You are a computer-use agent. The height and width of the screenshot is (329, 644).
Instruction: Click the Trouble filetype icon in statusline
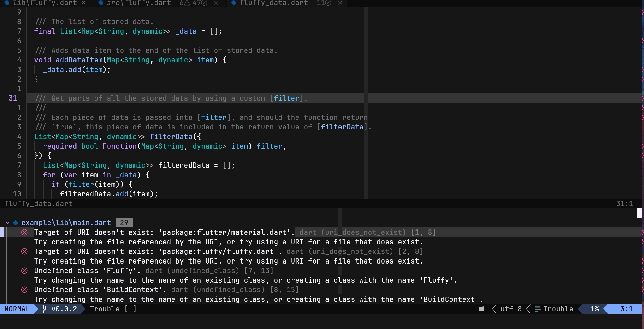point(537,309)
